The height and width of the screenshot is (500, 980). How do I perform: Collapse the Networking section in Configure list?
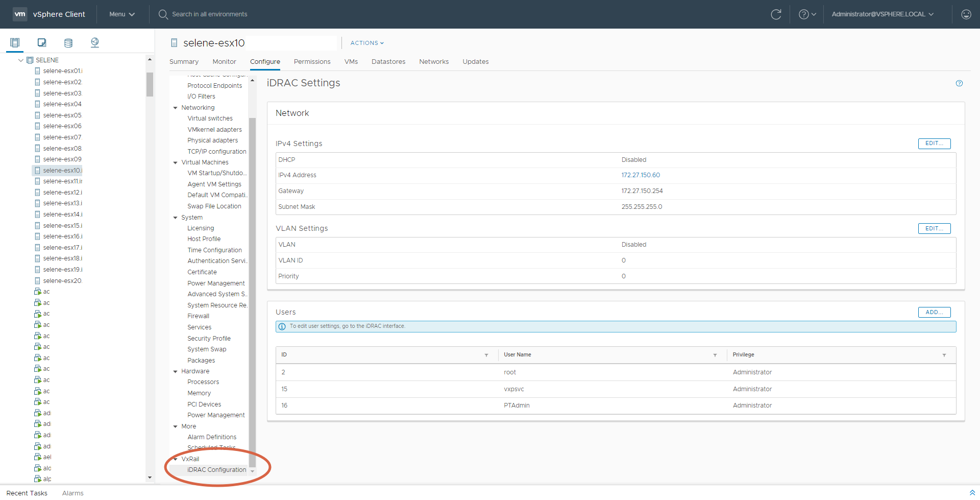point(176,108)
